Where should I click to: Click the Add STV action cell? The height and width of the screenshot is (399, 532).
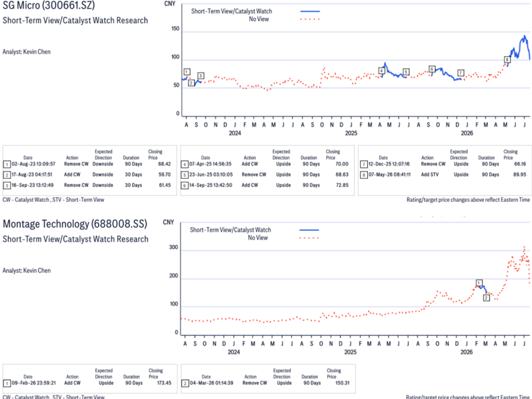(429, 175)
